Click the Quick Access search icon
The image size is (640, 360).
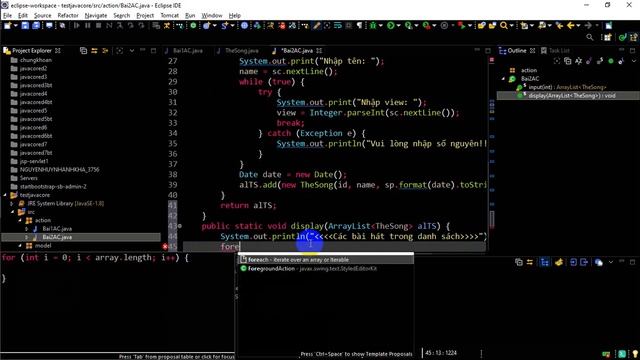(589, 37)
